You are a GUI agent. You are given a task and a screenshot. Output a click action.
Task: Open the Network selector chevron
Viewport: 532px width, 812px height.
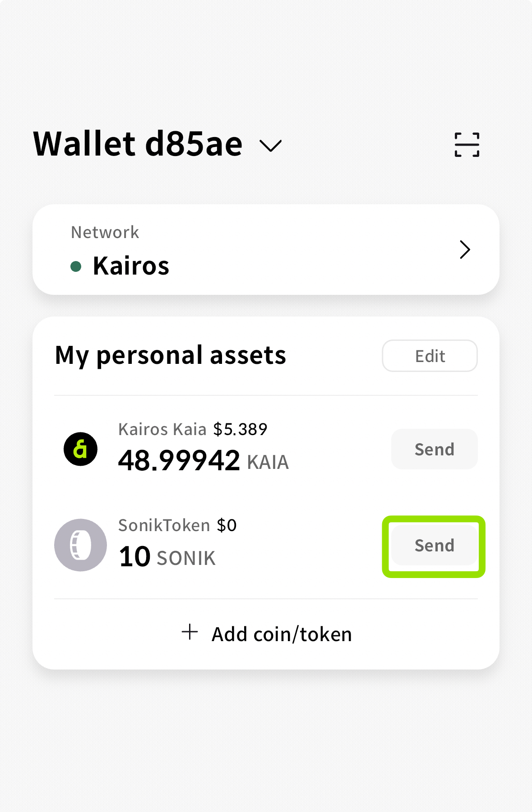coord(465,249)
